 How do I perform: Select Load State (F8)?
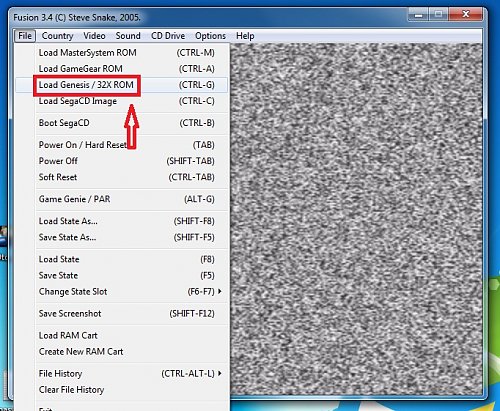click(122, 259)
